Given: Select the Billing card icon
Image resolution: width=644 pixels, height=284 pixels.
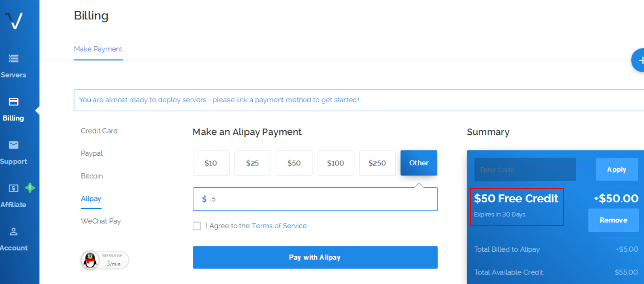Looking at the screenshot, I should click(14, 102).
